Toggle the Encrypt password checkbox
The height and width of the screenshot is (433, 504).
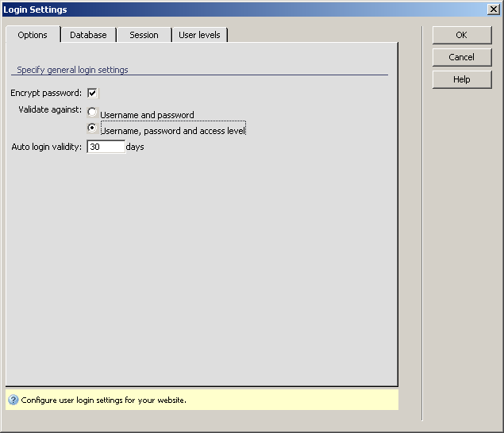coord(93,93)
